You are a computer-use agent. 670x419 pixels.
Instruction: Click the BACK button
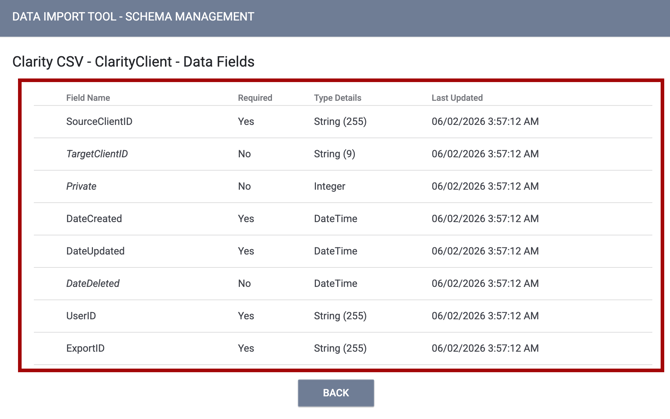click(x=336, y=393)
